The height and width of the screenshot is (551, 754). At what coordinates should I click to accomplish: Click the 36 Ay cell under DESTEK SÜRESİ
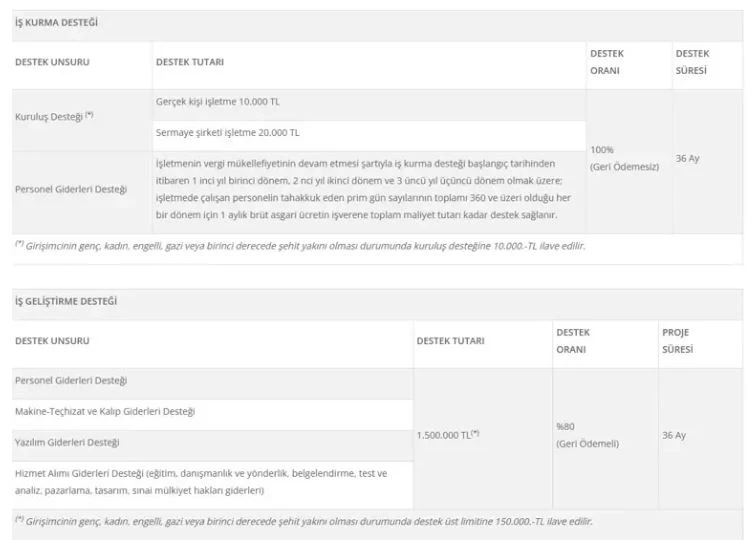click(x=687, y=158)
